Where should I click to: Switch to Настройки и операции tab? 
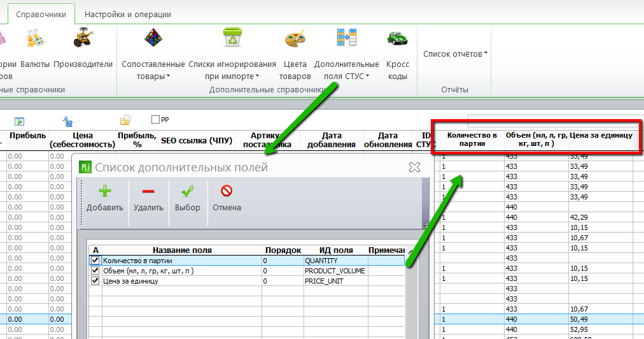(x=128, y=15)
